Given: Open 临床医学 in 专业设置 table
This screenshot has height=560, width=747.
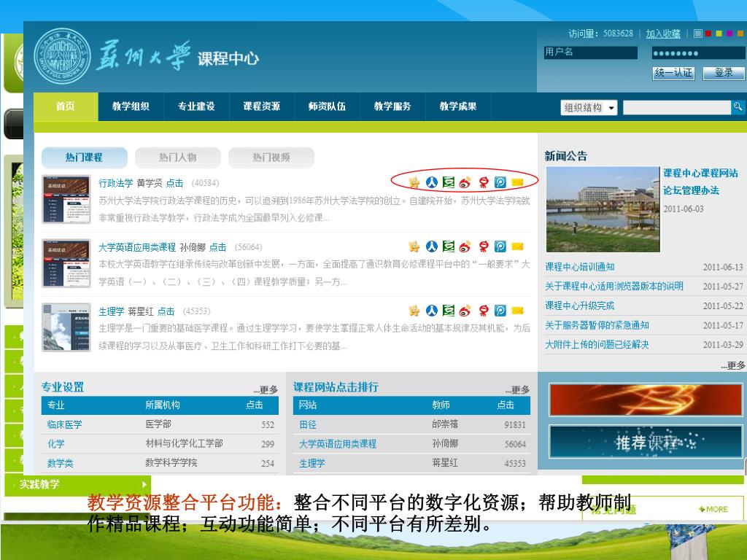Looking at the screenshot, I should [x=65, y=424].
